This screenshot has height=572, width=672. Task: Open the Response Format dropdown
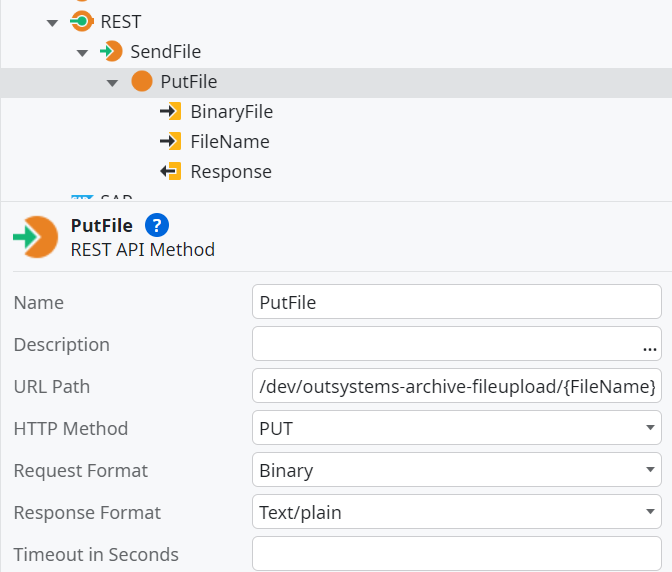(x=649, y=512)
